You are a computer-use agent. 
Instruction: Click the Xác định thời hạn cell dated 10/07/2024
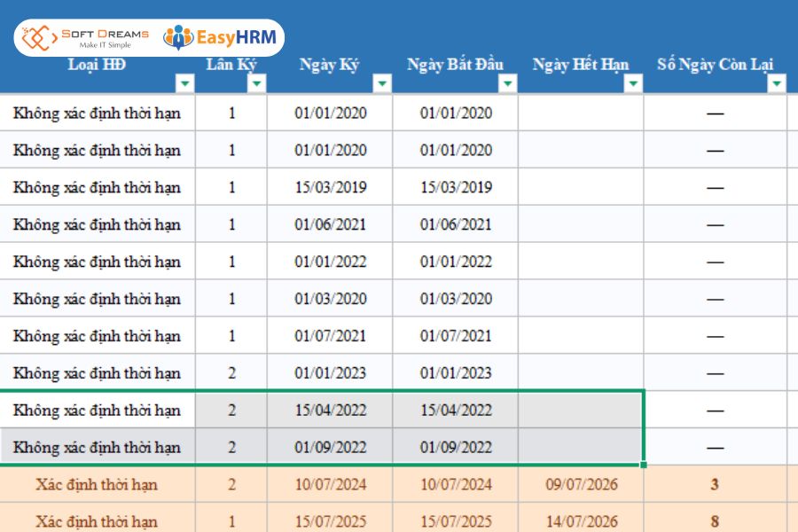click(x=97, y=484)
